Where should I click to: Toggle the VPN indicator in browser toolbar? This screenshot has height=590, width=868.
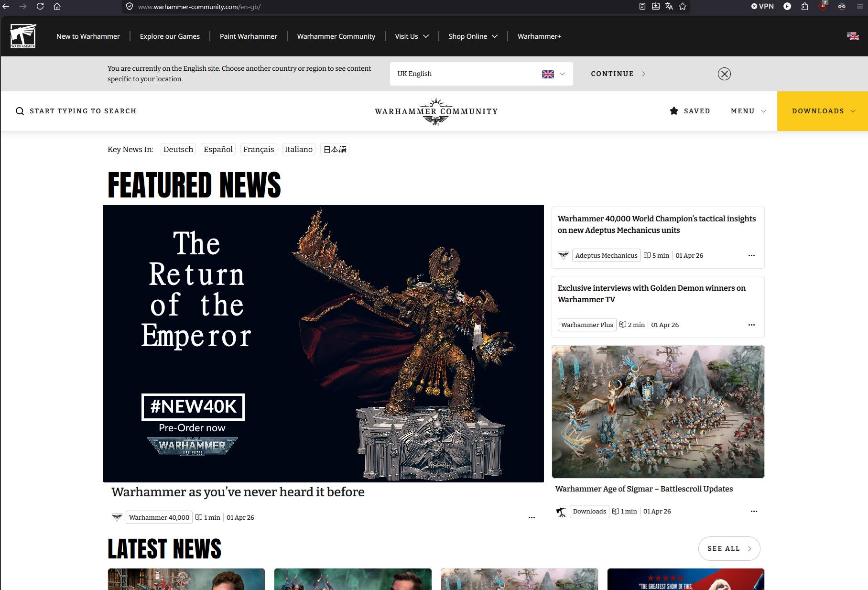click(762, 7)
